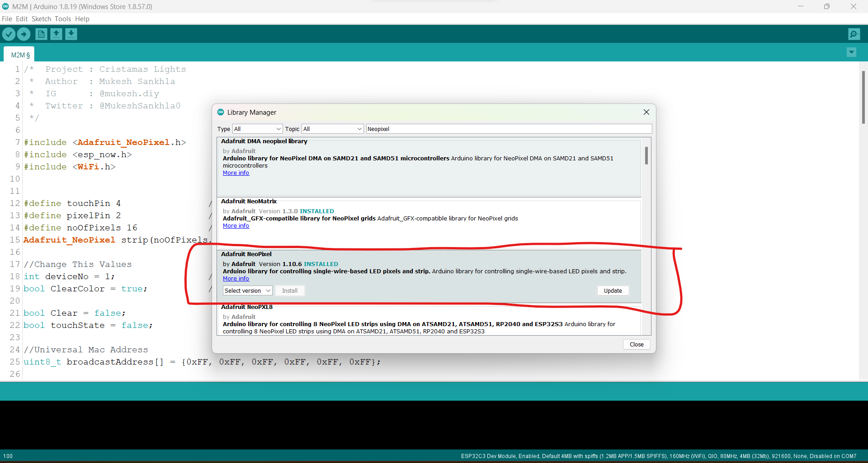Click the Library Manager results scrollbar
Screen dimensions: 868x463
[646, 156]
